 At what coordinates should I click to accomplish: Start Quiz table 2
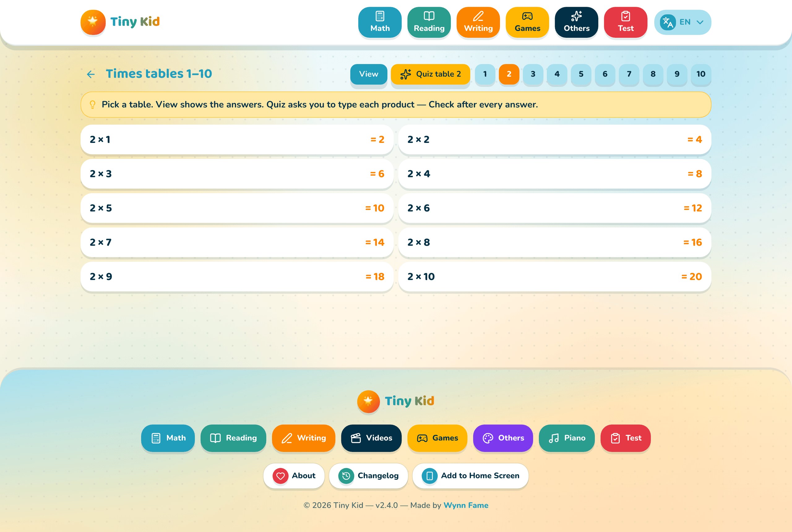(x=430, y=74)
